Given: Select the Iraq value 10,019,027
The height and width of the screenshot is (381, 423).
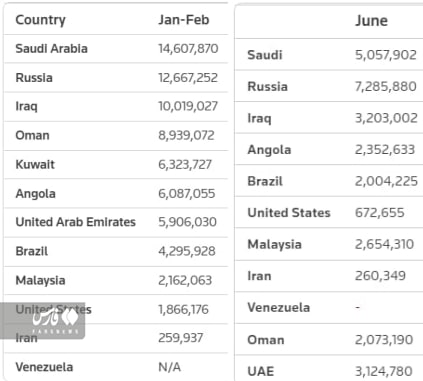Looking at the screenshot, I should point(188,106).
